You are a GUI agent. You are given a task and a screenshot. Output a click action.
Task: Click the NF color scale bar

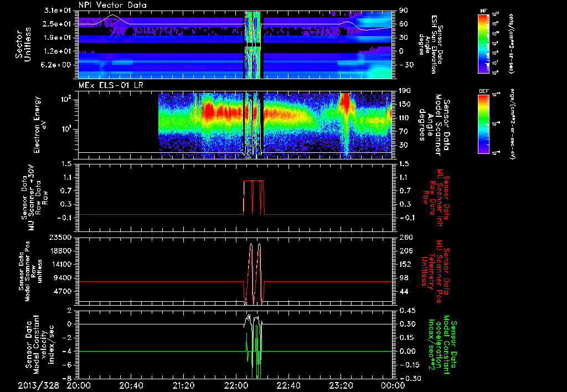click(x=483, y=43)
